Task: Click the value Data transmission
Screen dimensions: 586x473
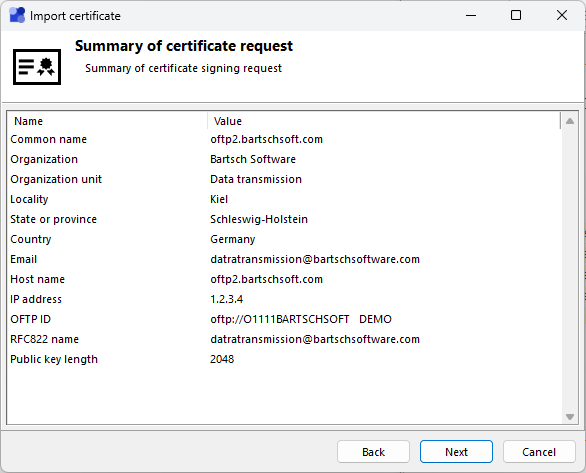Action: [256, 179]
